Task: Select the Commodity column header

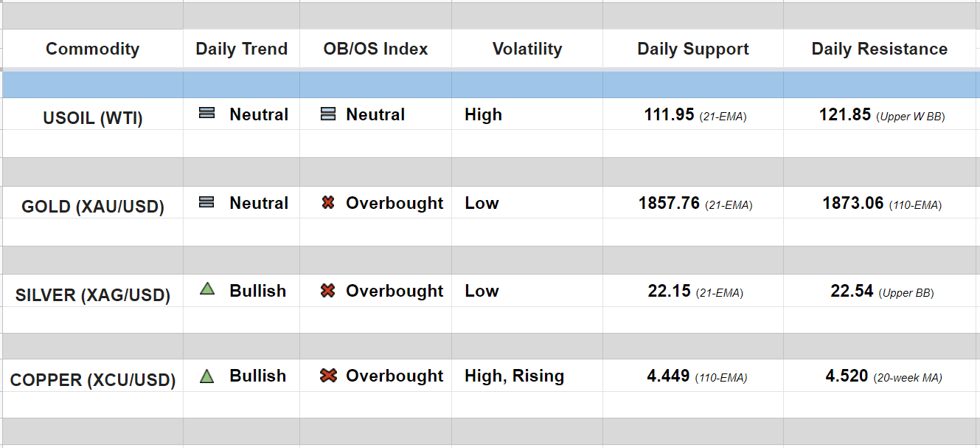Action: point(92,49)
